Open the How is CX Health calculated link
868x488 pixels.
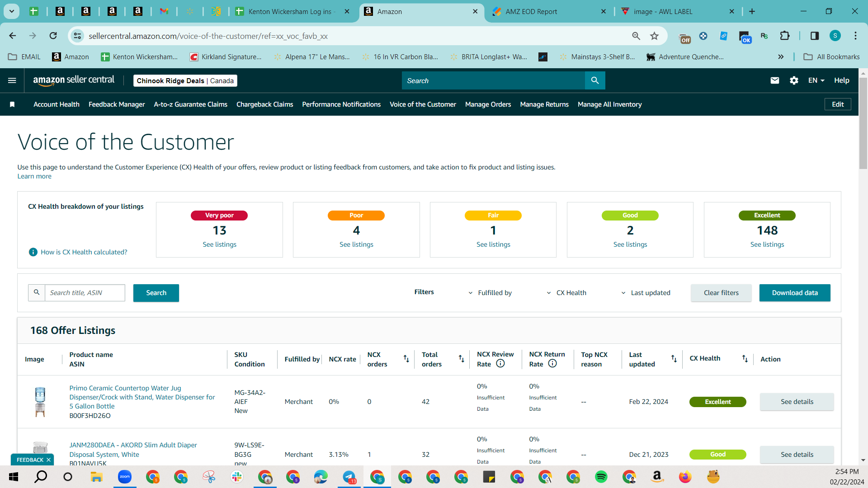[x=84, y=252]
